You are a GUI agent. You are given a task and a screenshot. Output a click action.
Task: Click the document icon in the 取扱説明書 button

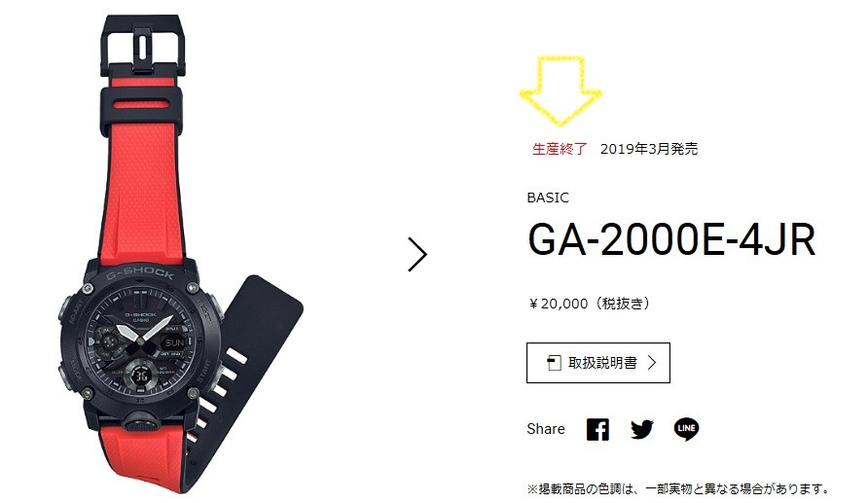pyautogui.click(x=554, y=363)
